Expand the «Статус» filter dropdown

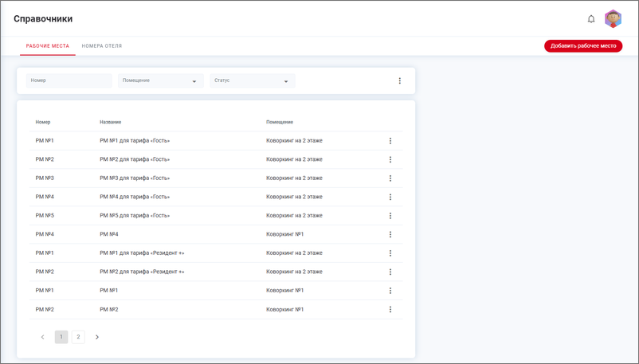(x=252, y=80)
